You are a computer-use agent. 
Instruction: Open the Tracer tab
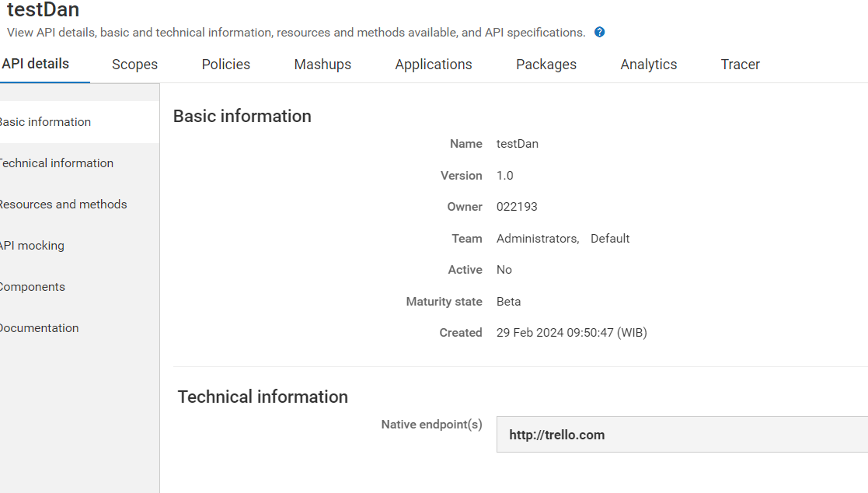click(x=741, y=65)
